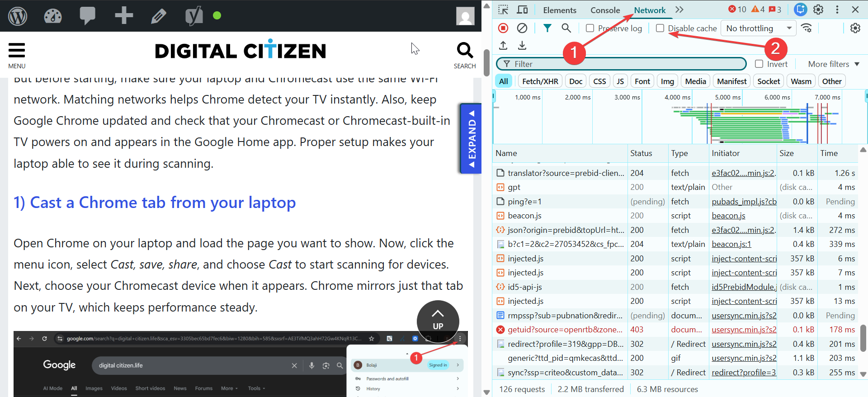Sort requests by the Size column header
The height and width of the screenshot is (397, 868).
(x=797, y=153)
